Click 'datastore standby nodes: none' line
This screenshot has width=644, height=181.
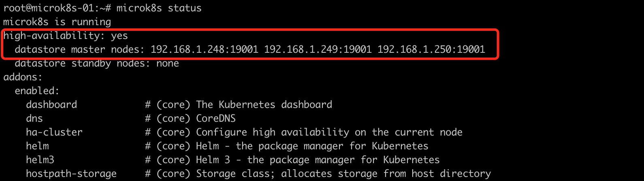pos(97,63)
